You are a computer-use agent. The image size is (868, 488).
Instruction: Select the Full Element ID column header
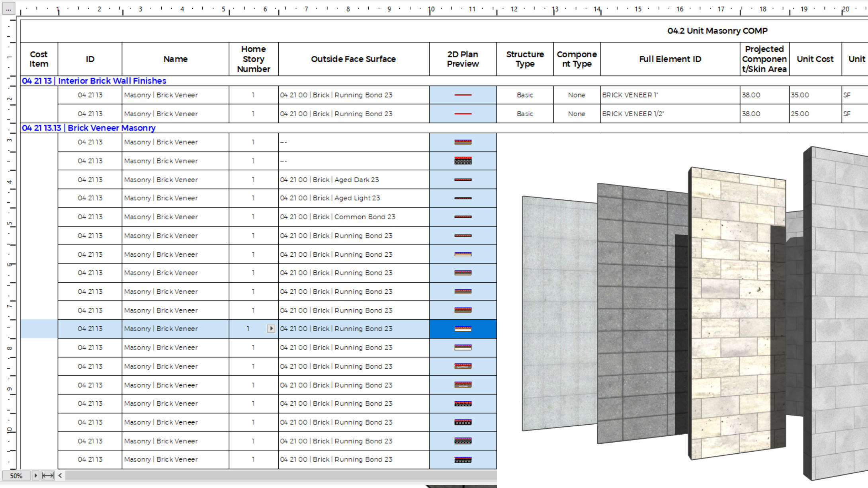pos(670,59)
